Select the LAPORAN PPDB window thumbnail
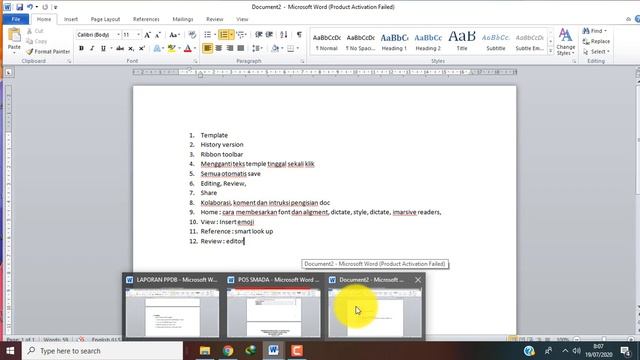The image size is (640, 360). (x=172, y=306)
